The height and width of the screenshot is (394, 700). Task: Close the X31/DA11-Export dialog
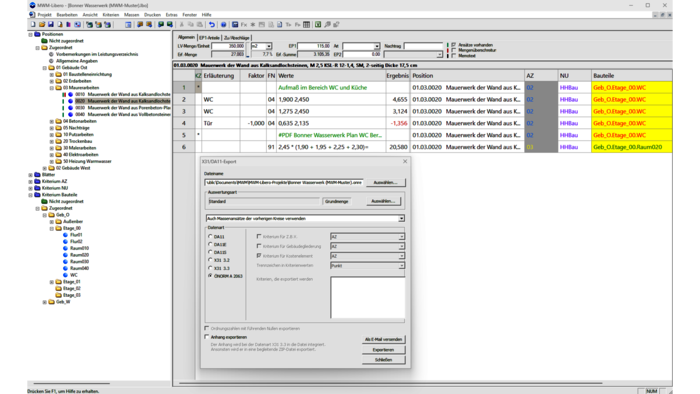405,162
